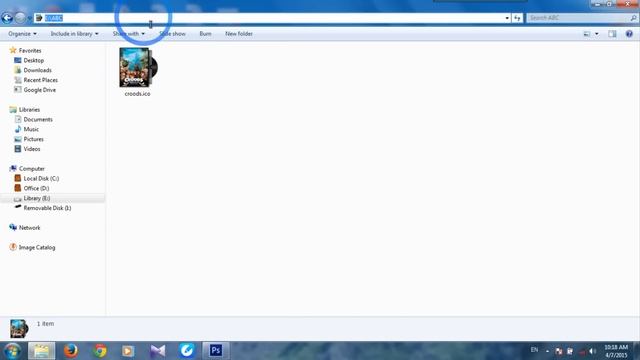Open the media player taskbar icon

click(128, 351)
